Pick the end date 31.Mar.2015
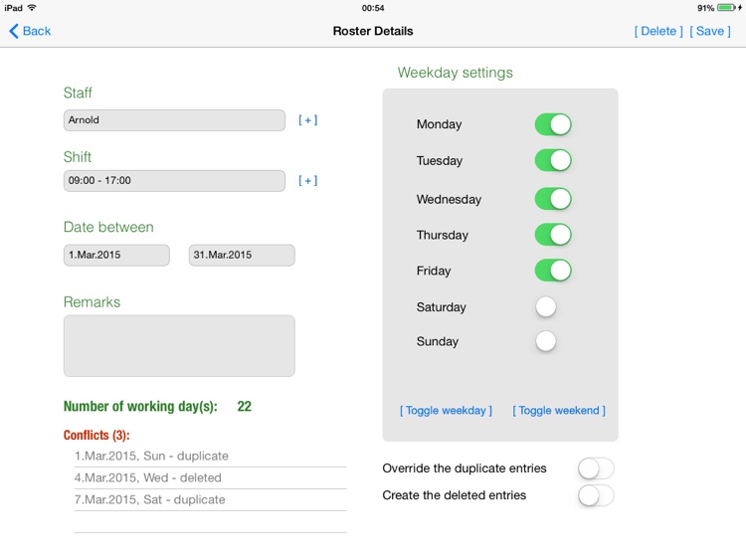The image size is (746, 560). [242, 255]
